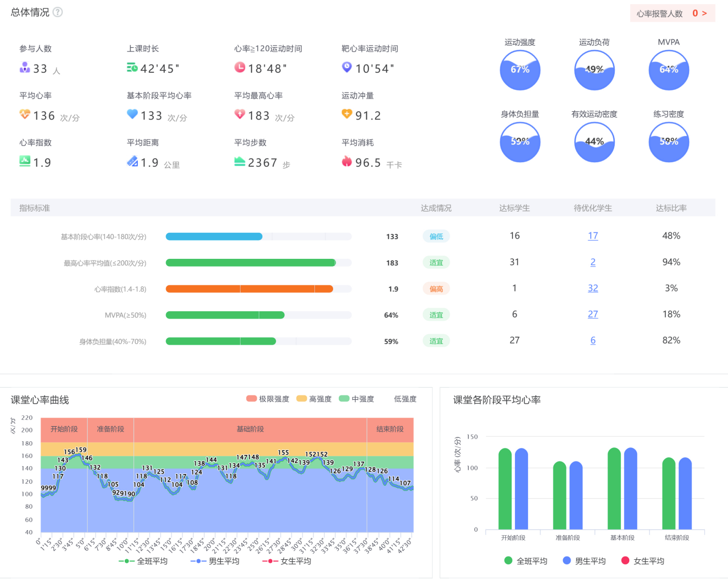
Task: Toggle 全班平均 in the heart rate curve legend
Action: (143, 561)
